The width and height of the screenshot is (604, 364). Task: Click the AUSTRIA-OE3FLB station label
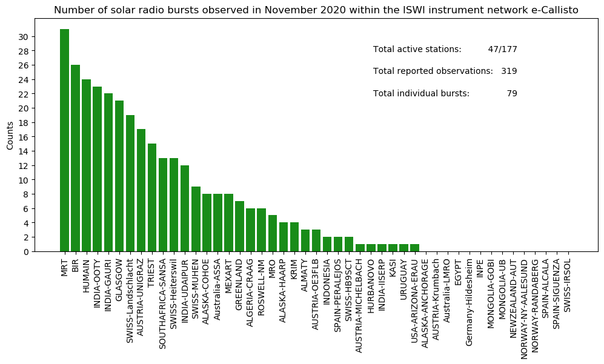[316, 294]
